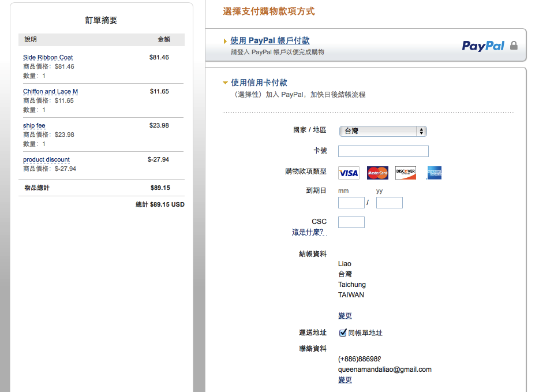Collapse the 使用信用卡付款 section arrow
Image resolution: width=539 pixels, height=392 pixels.
tap(225, 83)
